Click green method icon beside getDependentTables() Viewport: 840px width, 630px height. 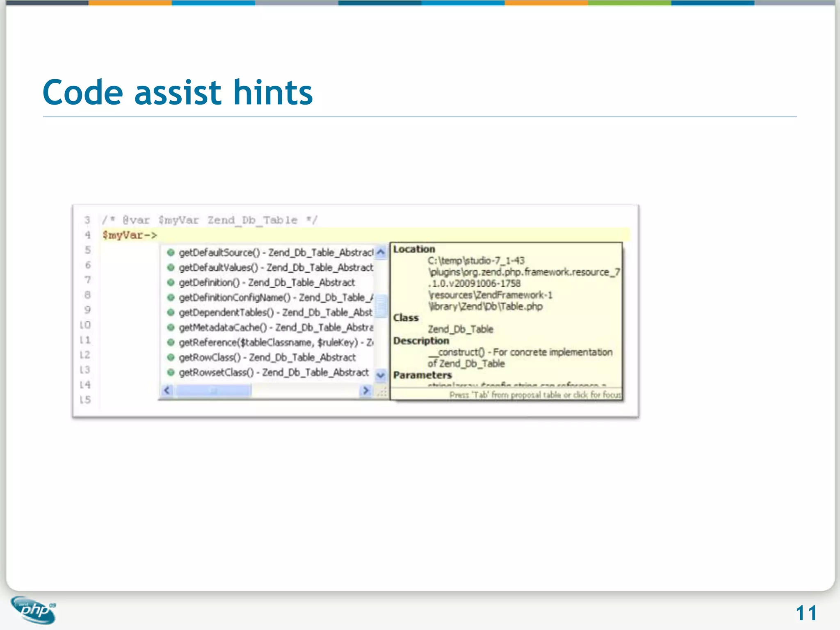171,313
